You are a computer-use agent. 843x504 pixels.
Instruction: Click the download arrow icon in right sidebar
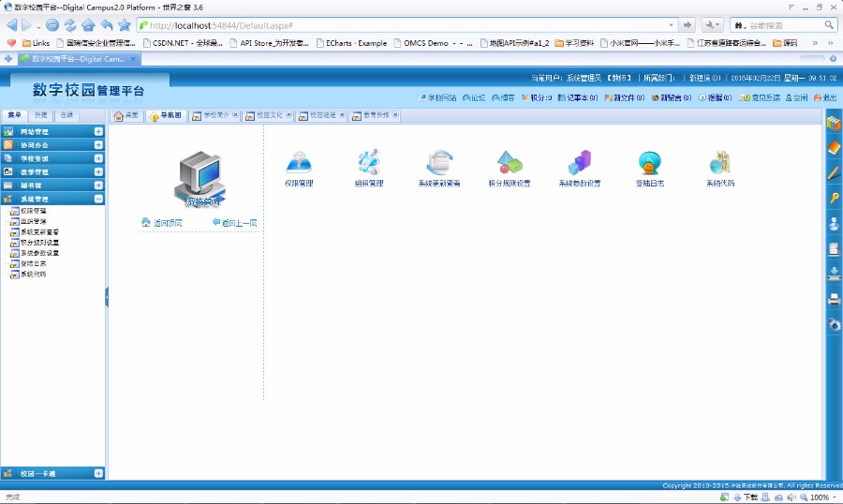(834, 274)
